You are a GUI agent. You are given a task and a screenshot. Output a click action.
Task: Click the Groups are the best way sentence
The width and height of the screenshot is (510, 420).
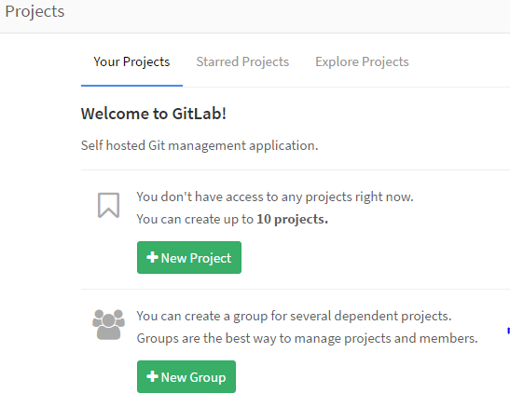pos(308,338)
